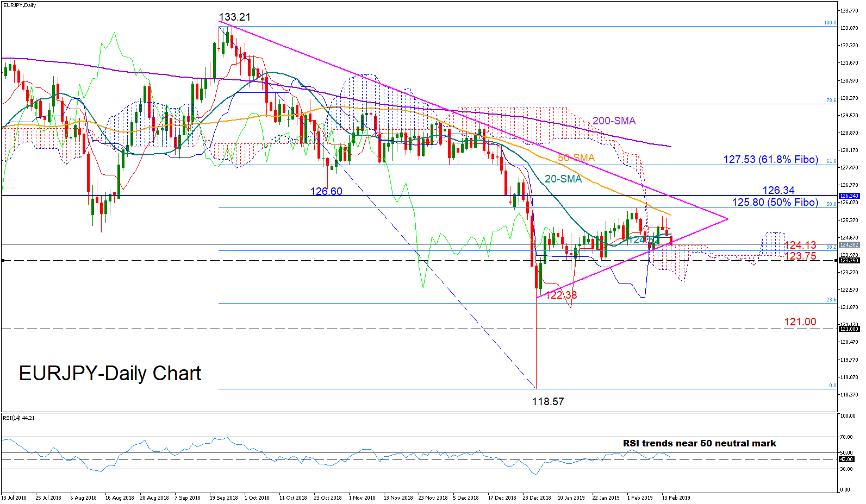
Task: Select the 119.770 price axis value
Action: (849, 360)
